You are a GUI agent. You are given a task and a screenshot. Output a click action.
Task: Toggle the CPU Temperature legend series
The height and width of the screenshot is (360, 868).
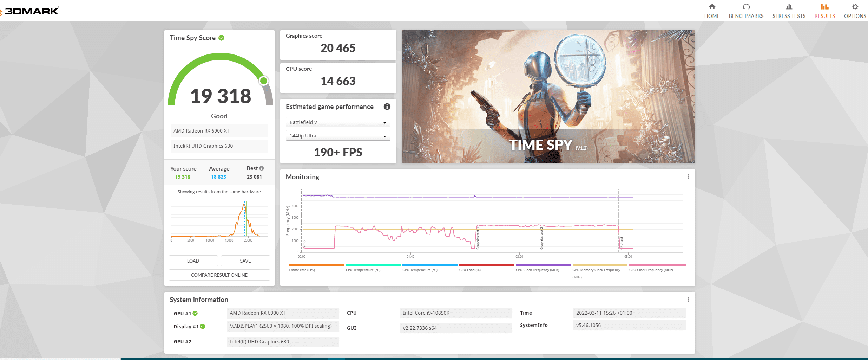[x=373, y=268]
